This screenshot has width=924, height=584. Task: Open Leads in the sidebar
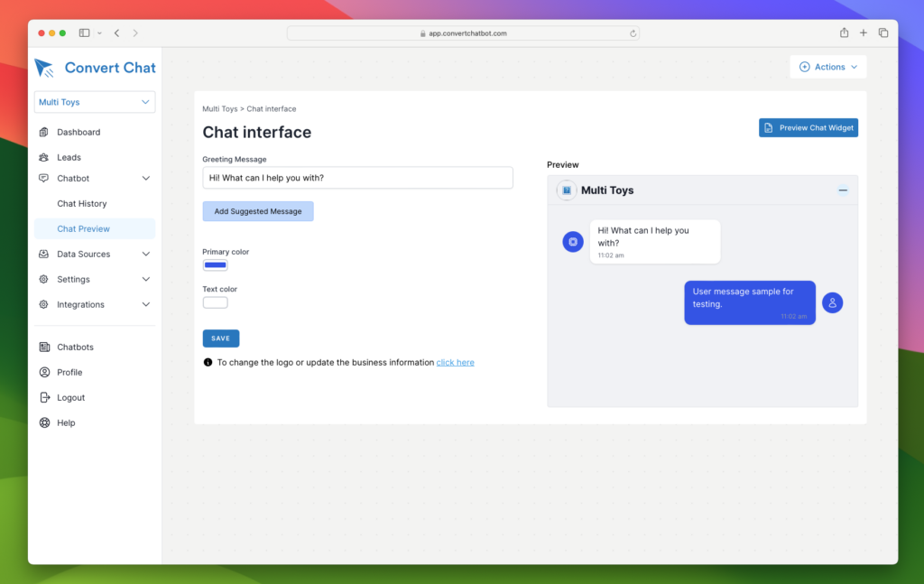[x=69, y=157]
